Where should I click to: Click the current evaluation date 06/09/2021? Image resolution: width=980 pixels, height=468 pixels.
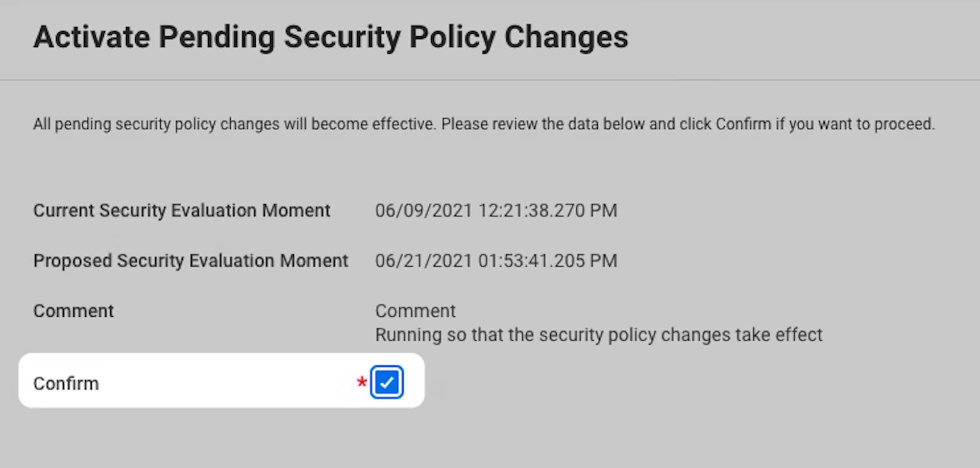click(x=424, y=210)
